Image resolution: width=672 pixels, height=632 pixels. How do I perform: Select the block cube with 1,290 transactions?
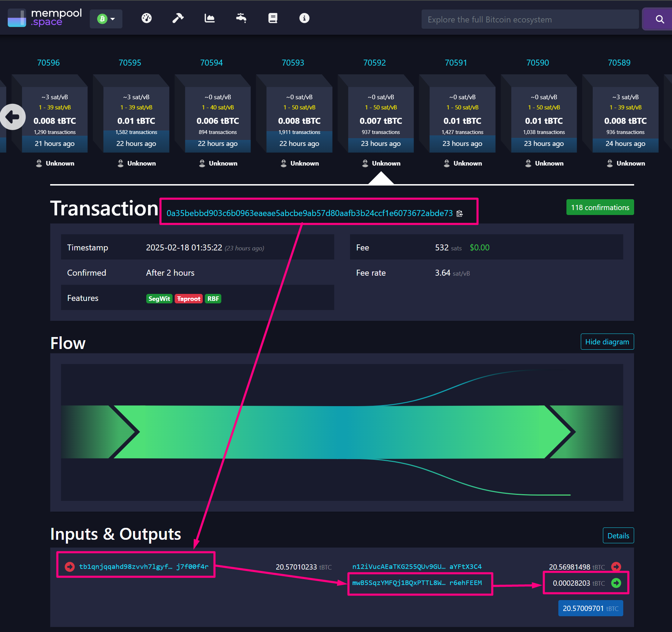coord(55,120)
